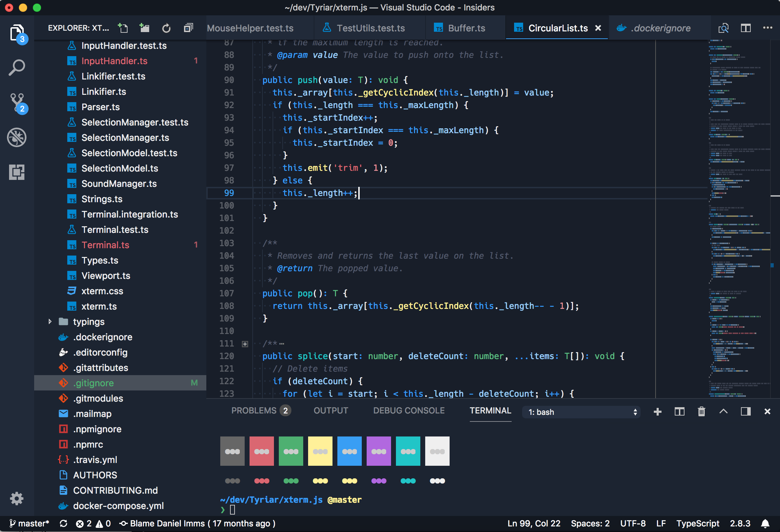This screenshot has width=780, height=532.
Task: Open the Explorer view in activity bar
Action: (x=17, y=34)
